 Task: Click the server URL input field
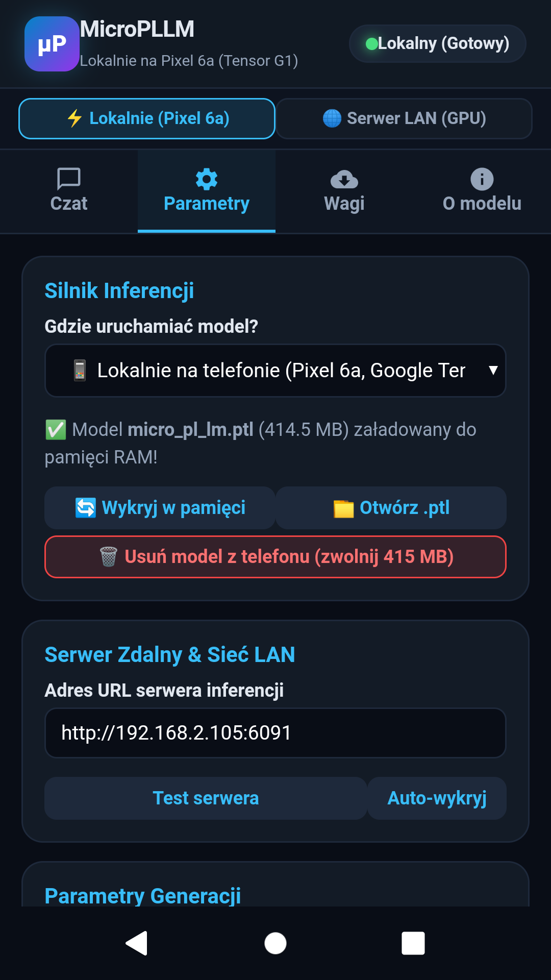[275, 733]
